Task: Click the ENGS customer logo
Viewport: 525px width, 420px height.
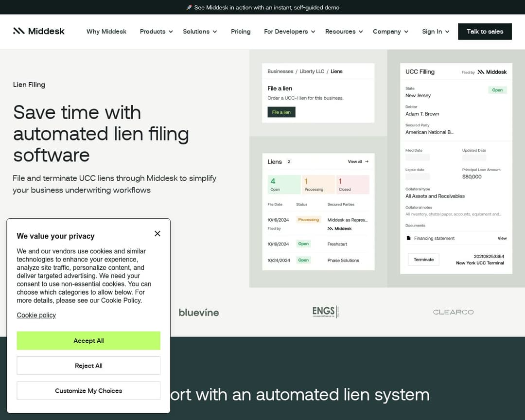Action: (326, 312)
